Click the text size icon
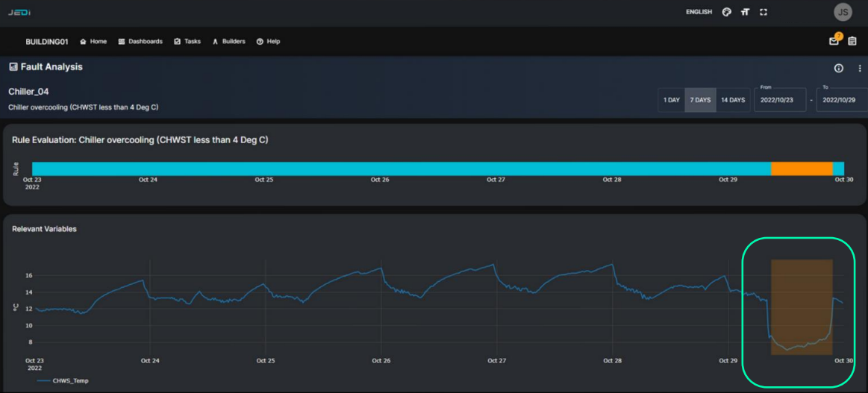This screenshot has width=868, height=393. 745,12
